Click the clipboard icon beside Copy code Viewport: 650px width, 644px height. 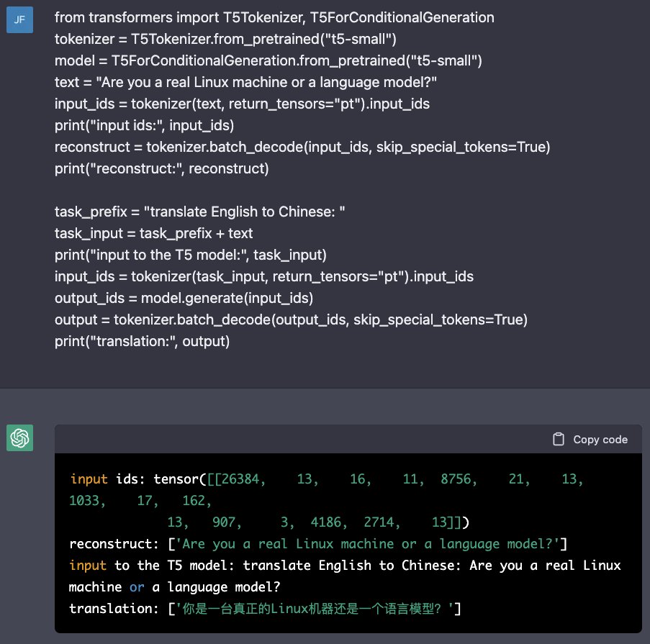[559, 439]
